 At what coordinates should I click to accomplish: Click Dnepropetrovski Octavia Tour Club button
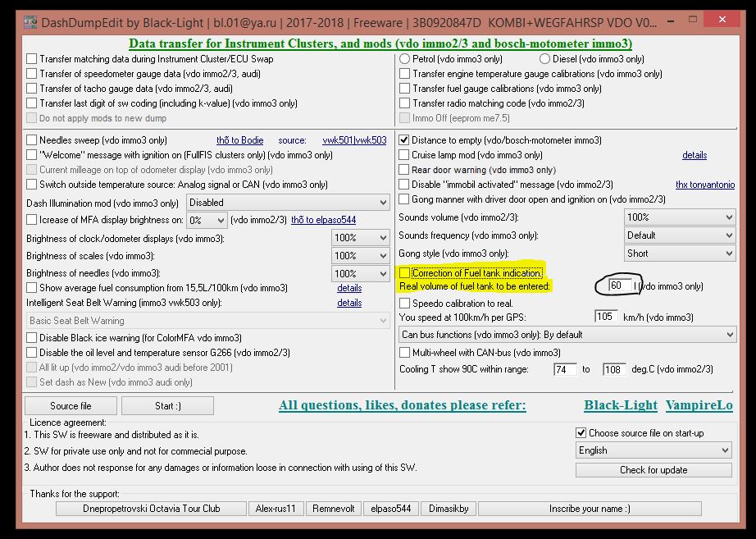pyautogui.click(x=151, y=509)
